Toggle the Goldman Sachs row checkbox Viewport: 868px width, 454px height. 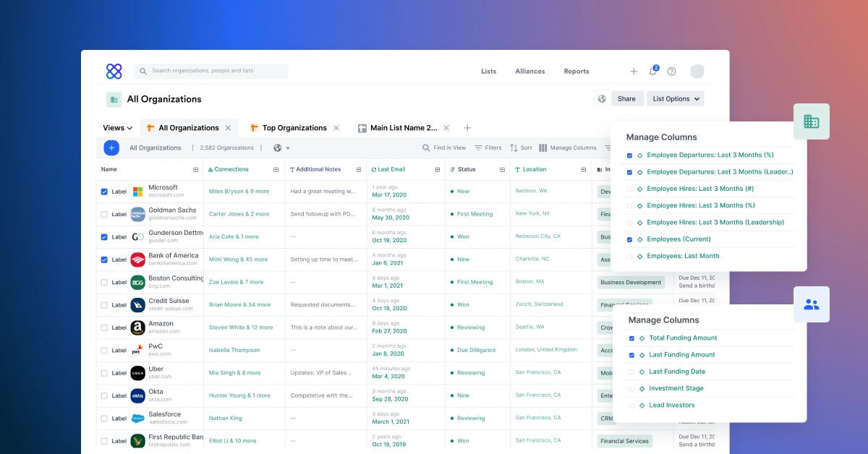104,214
